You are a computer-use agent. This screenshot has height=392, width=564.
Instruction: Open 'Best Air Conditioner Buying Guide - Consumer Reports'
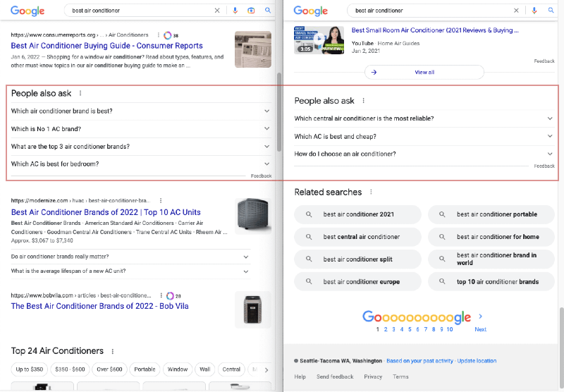point(107,46)
